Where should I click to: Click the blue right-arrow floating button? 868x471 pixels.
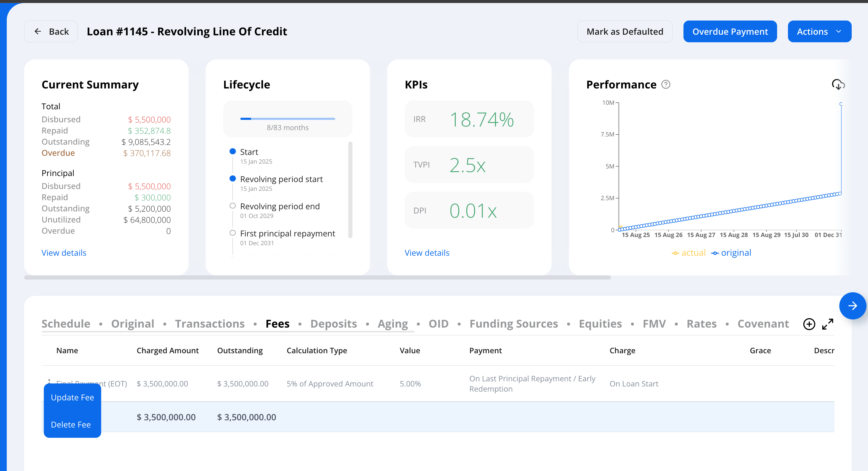852,306
